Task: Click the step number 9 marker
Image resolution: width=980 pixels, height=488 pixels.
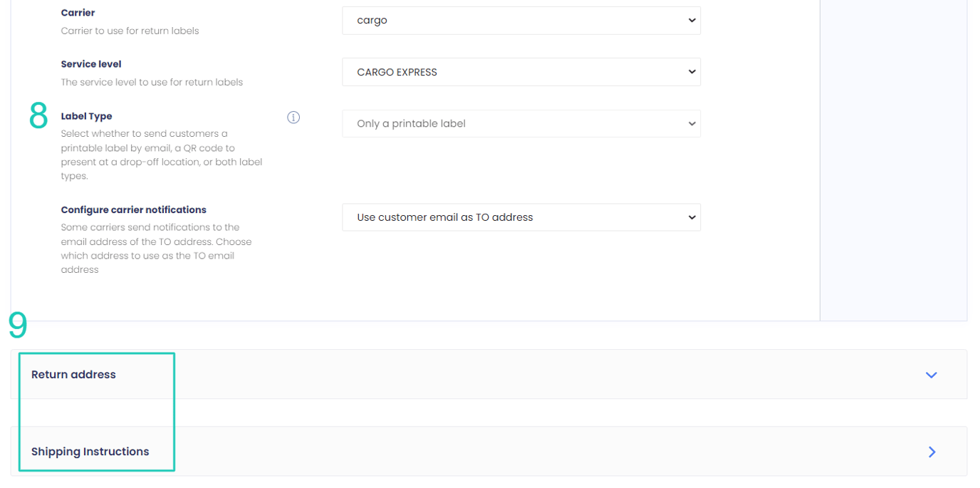Action: [x=18, y=325]
